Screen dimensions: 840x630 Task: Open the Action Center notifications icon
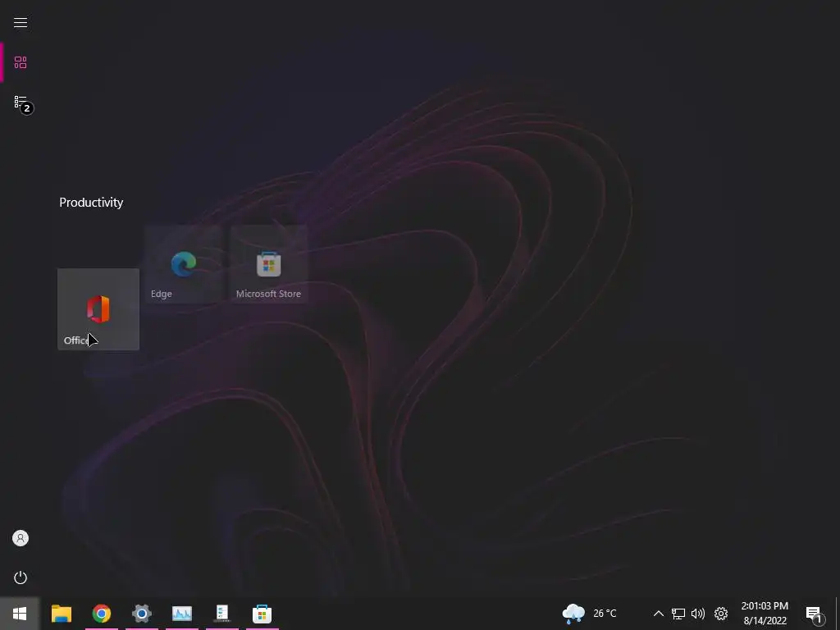815,614
